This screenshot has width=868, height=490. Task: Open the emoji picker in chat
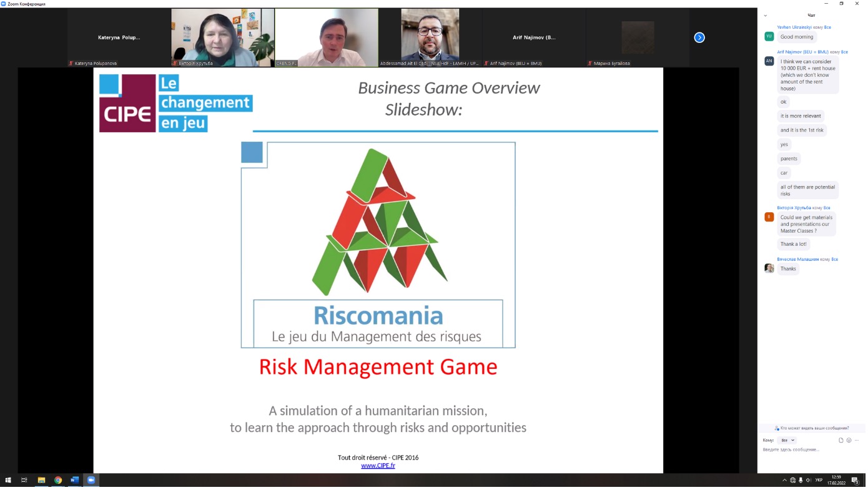click(x=849, y=440)
